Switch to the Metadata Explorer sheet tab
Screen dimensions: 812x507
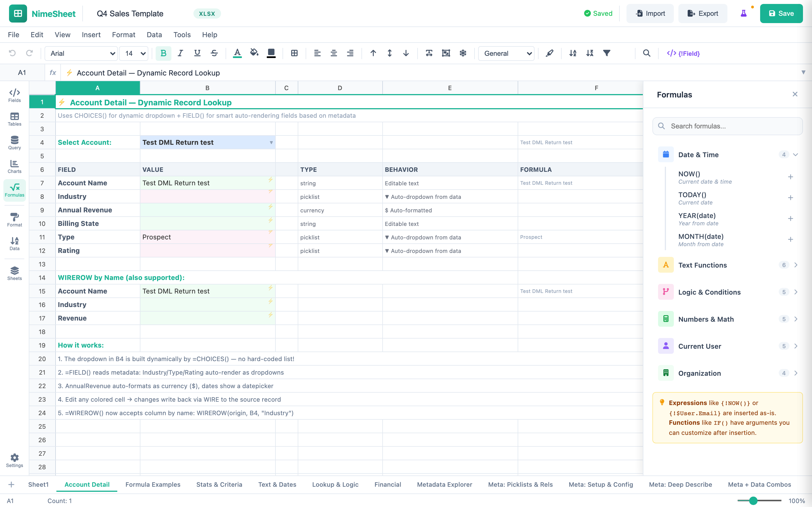444,484
